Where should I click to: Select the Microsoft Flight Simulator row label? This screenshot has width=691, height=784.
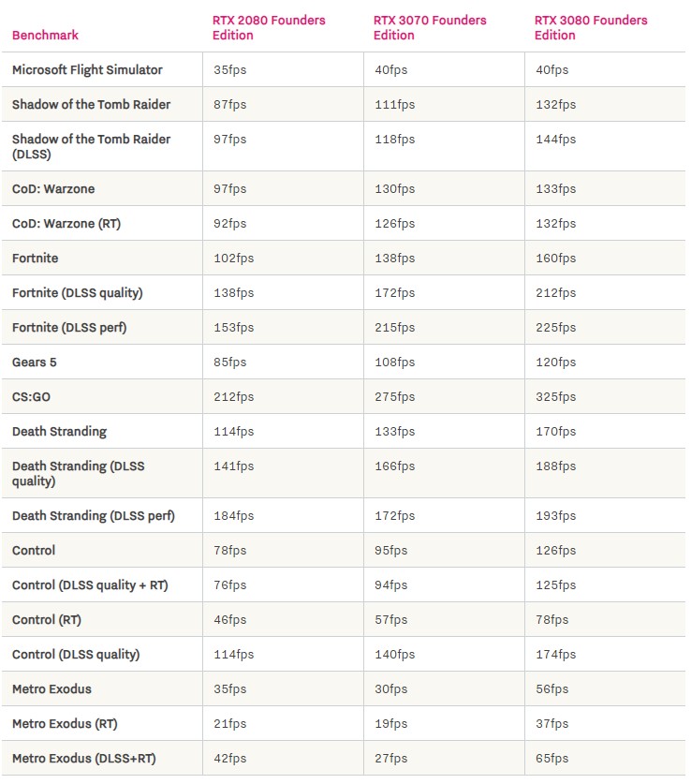click(87, 69)
